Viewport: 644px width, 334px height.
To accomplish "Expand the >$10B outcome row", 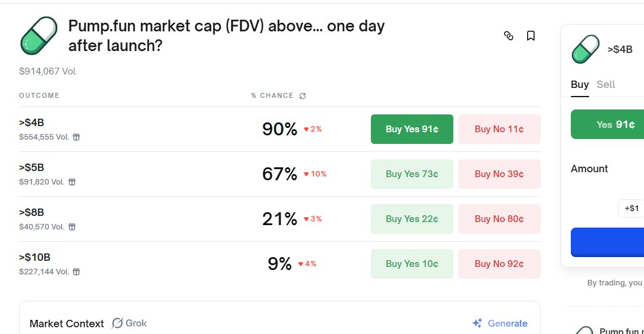I will (279, 264).
